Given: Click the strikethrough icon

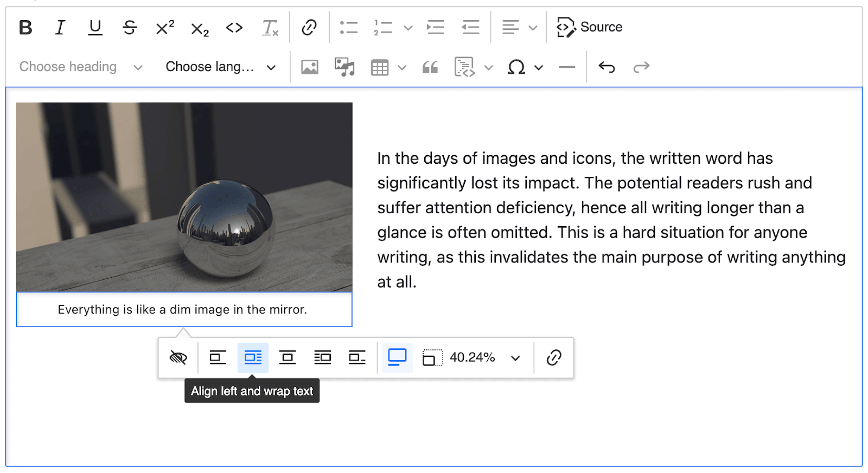Looking at the screenshot, I should coord(130,27).
